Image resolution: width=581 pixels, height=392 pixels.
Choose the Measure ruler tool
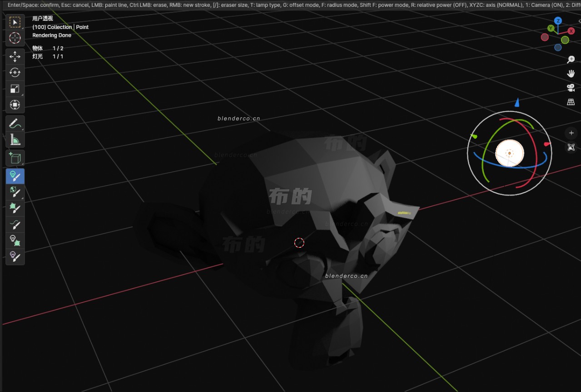(x=15, y=139)
